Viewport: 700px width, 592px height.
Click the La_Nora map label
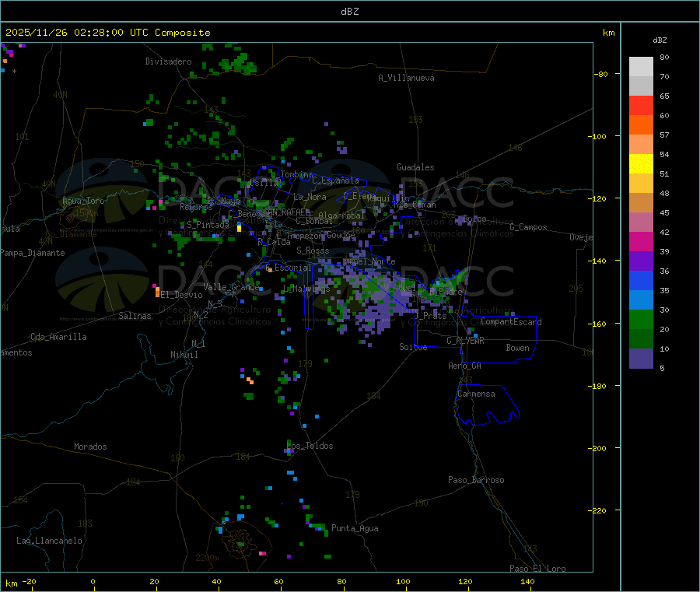click(x=310, y=197)
